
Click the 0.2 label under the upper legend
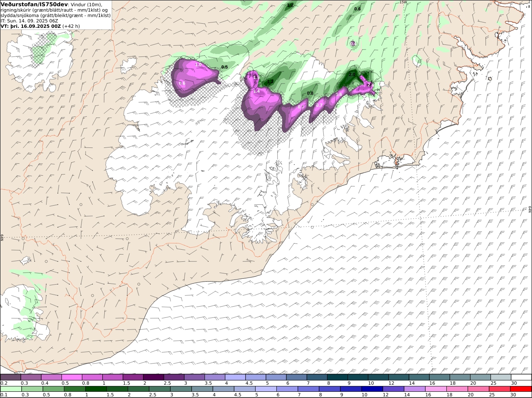(x=4, y=383)
